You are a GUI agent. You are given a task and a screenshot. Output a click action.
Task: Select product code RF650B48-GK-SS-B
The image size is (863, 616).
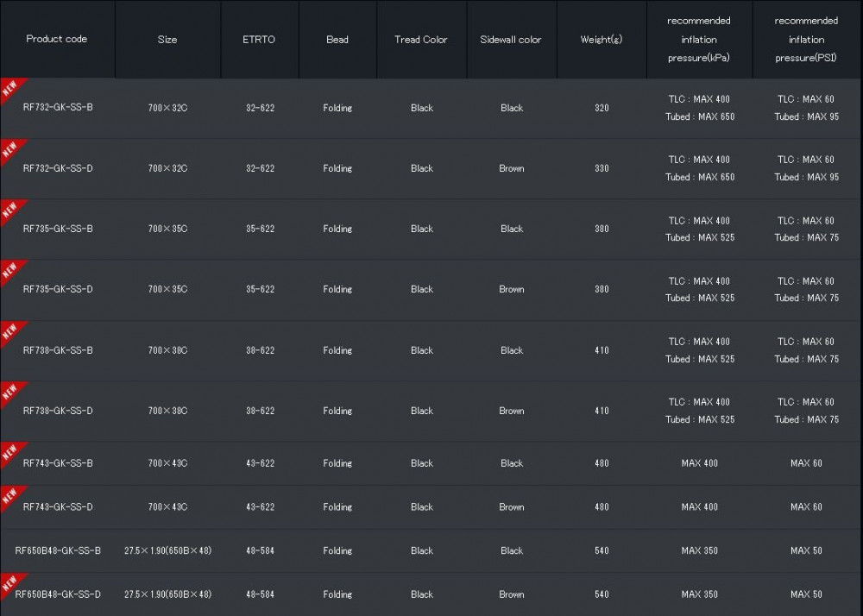pos(58,550)
